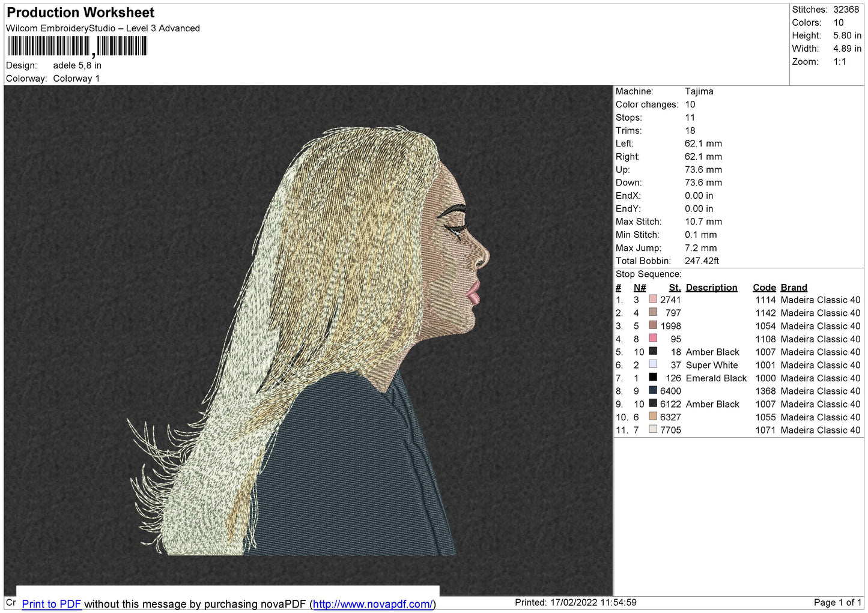Follow the http://www.novapdf.com/ hyperlink
Viewport: 868px width, 613px height.
pyautogui.click(x=372, y=604)
